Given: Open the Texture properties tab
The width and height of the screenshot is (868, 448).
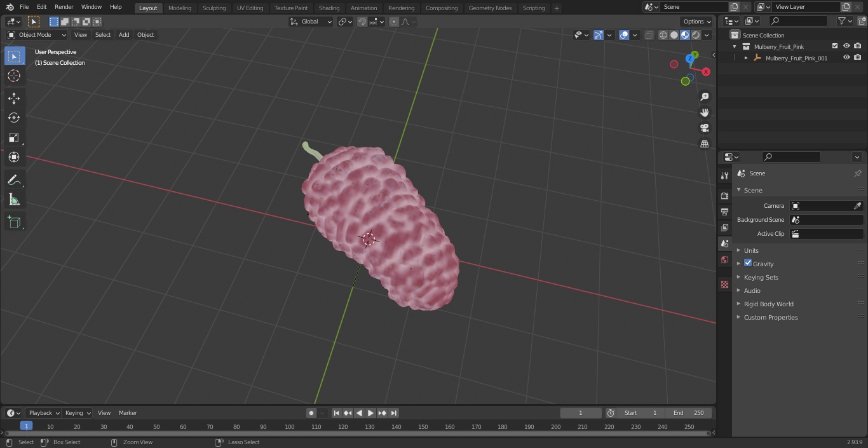Looking at the screenshot, I should point(724,284).
